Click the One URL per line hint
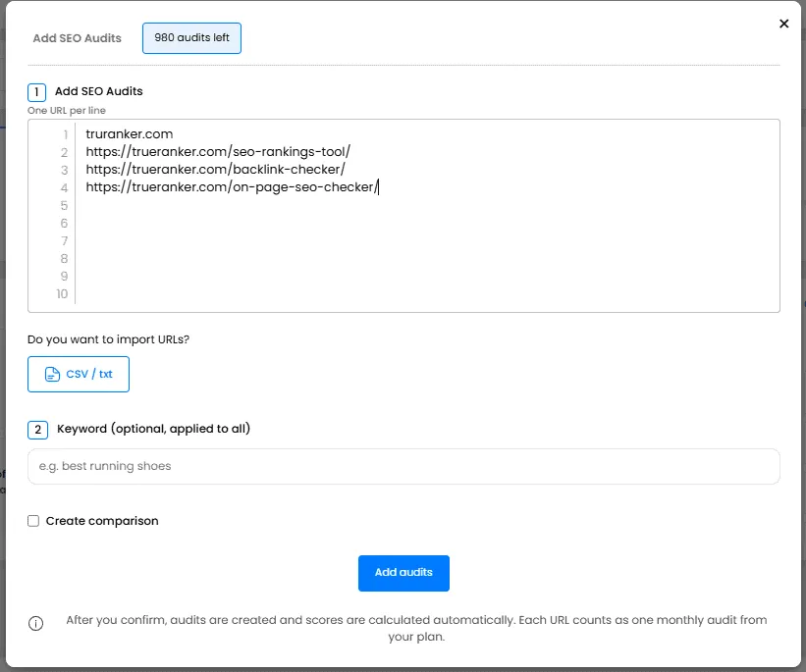The width and height of the screenshot is (806, 672). (x=67, y=111)
